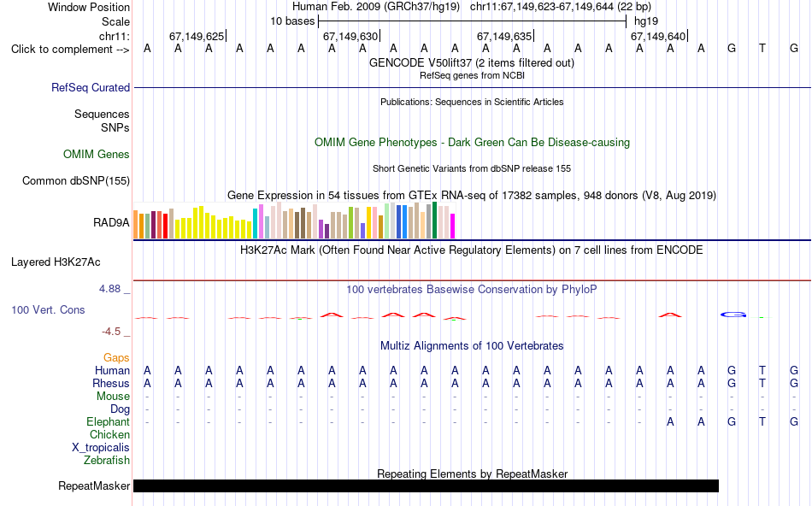Click the T base in the Human alignment row
The height and width of the screenshot is (506, 812).
pos(762,371)
